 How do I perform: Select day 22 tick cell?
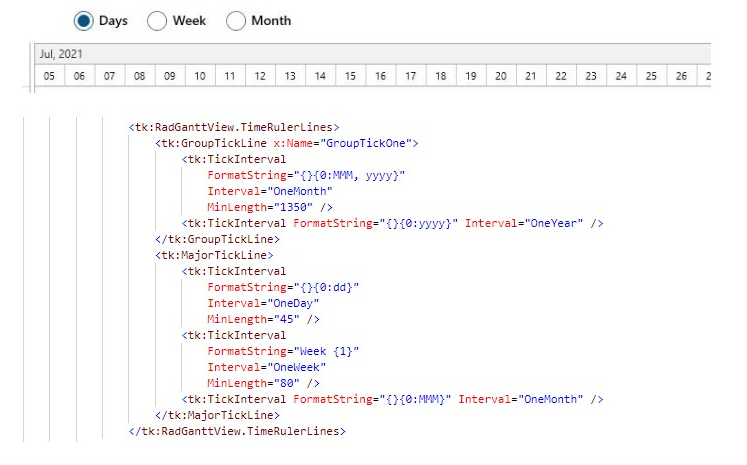coord(562,76)
